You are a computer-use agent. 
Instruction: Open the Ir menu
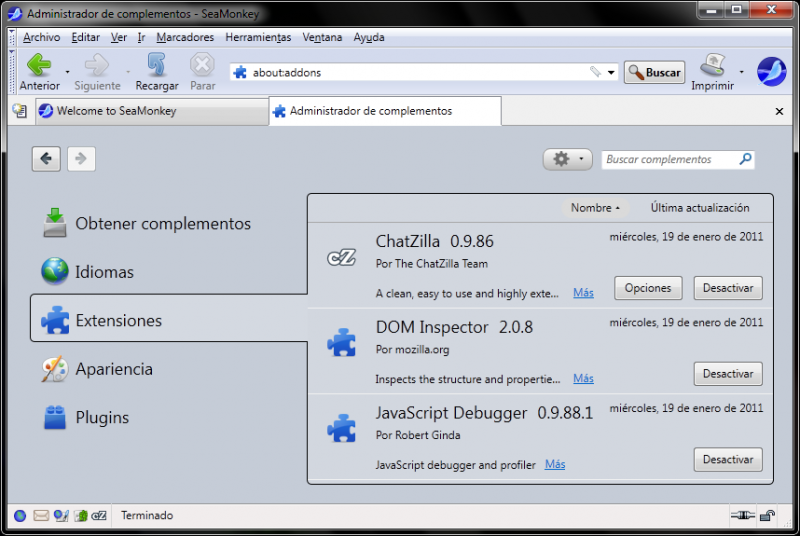click(x=141, y=37)
